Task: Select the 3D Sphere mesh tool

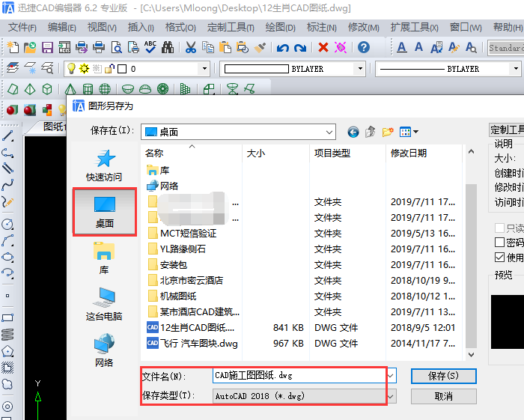Action: point(105,89)
